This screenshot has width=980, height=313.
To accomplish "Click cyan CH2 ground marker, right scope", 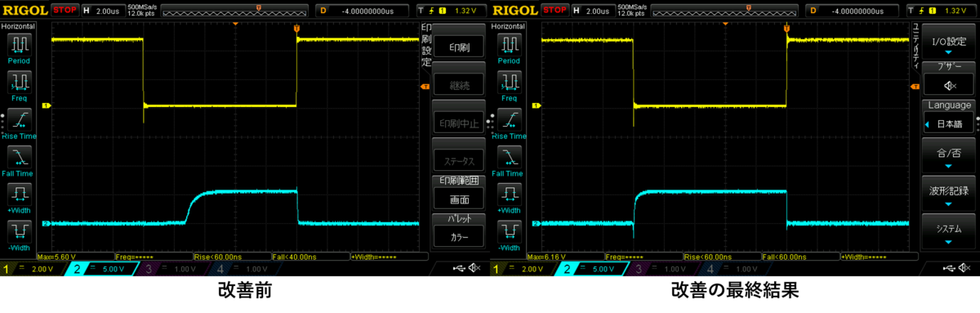I will point(537,223).
